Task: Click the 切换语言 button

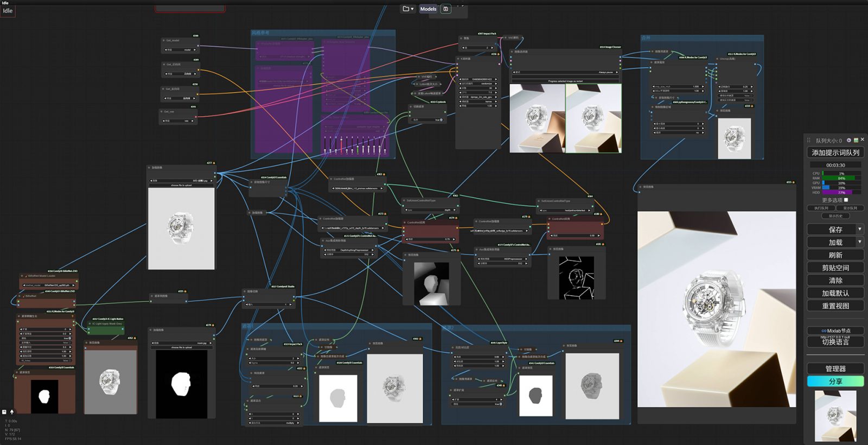Action: [x=835, y=342]
